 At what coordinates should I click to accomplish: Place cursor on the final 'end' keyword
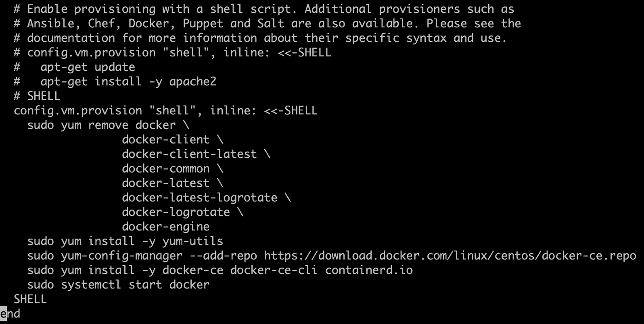point(10,314)
